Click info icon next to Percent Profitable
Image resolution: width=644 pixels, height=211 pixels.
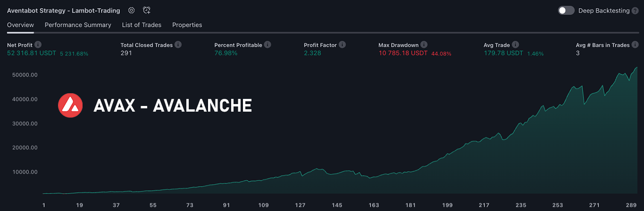[x=268, y=45]
